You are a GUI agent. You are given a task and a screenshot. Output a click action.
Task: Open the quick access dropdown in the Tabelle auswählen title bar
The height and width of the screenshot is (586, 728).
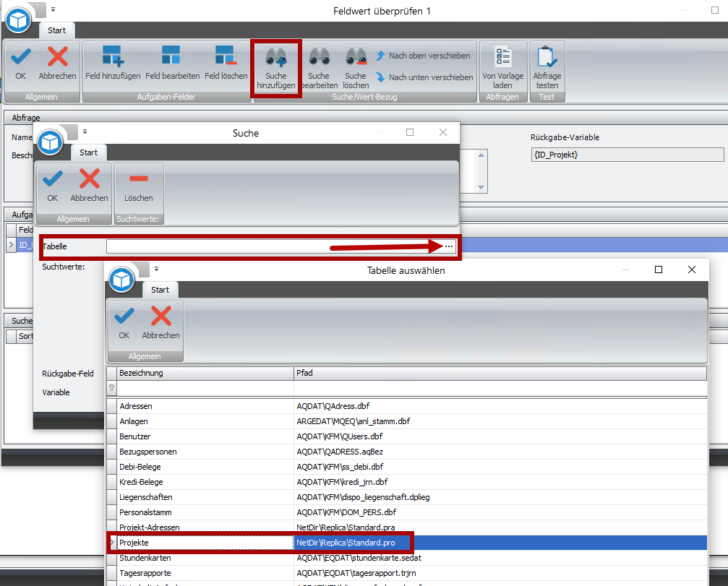tap(156, 269)
